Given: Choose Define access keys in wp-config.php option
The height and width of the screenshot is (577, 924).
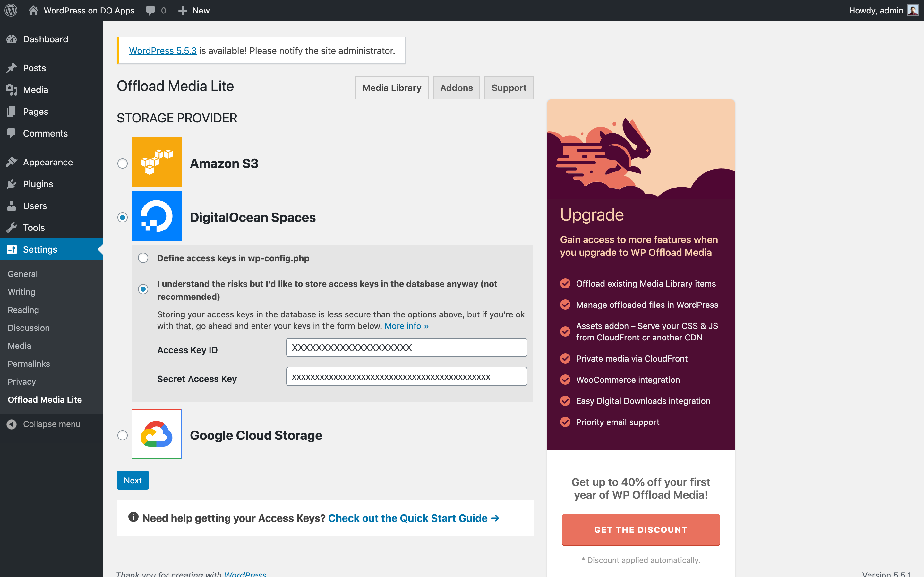Looking at the screenshot, I should (143, 258).
